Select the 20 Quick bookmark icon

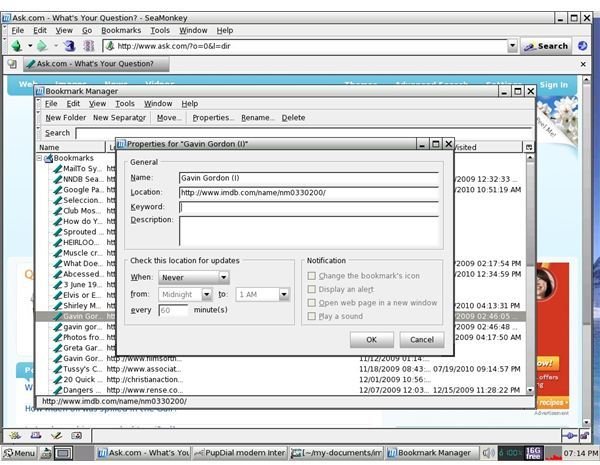58,380
